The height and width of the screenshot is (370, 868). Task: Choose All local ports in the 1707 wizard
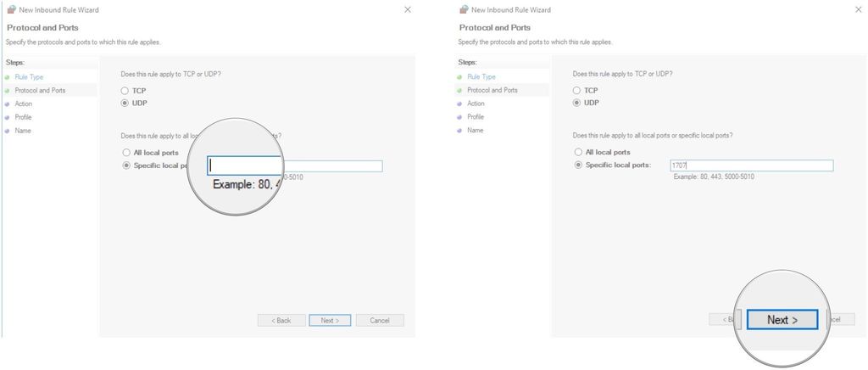pyautogui.click(x=578, y=152)
